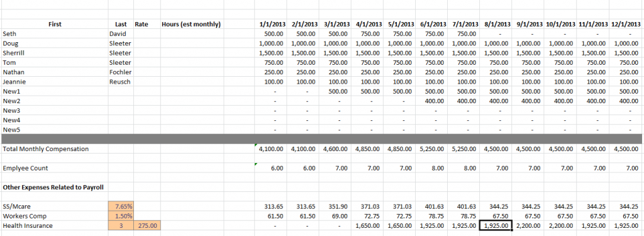Select the orange 1.50% rate cell
This screenshot has width=644, height=236.
pos(121,216)
